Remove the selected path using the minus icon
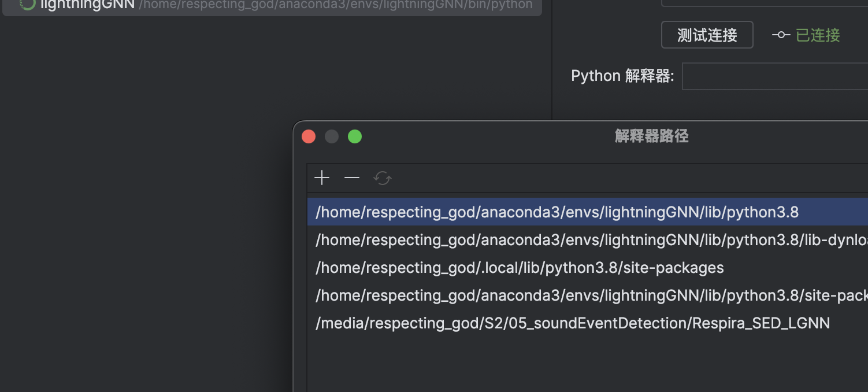The height and width of the screenshot is (392, 868). [352, 178]
